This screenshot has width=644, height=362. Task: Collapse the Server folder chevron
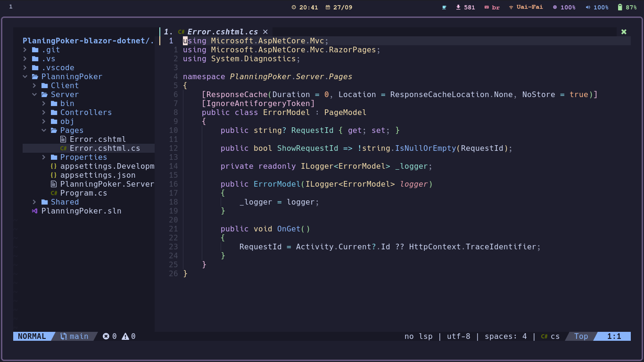tap(34, 95)
